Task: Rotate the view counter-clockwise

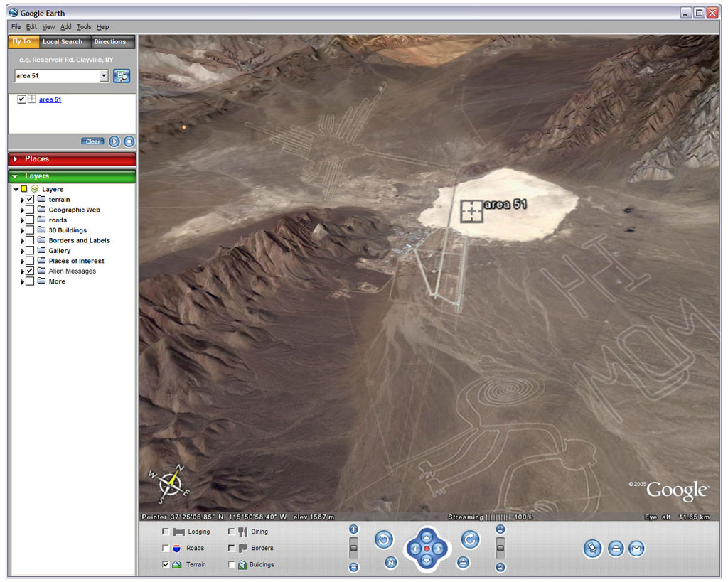Action: (384, 539)
